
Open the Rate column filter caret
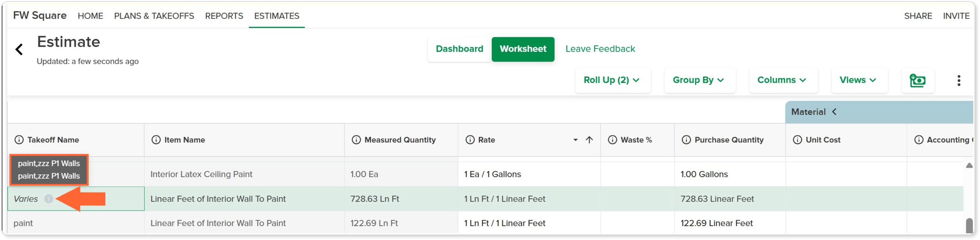(576, 140)
